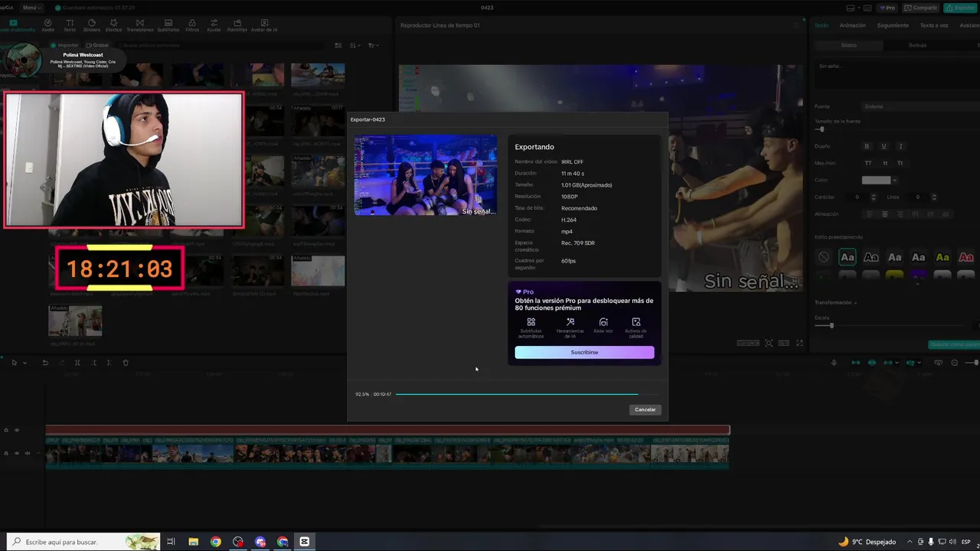980x551 pixels.
Task: Select the red Aa preset style
Action: [966, 257]
